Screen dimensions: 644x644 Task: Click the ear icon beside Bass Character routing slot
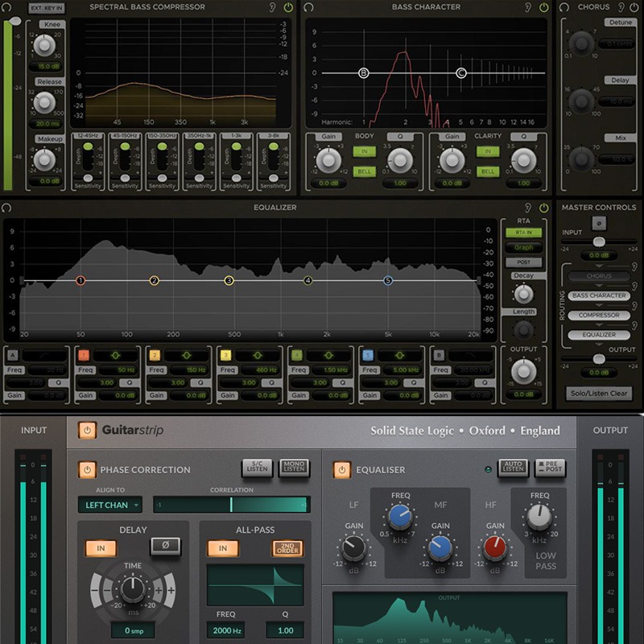click(x=634, y=286)
